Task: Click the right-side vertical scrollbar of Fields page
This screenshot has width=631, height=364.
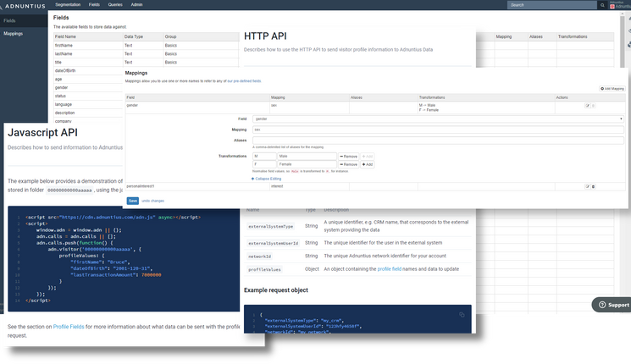Action: pyautogui.click(x=623, y=41)
